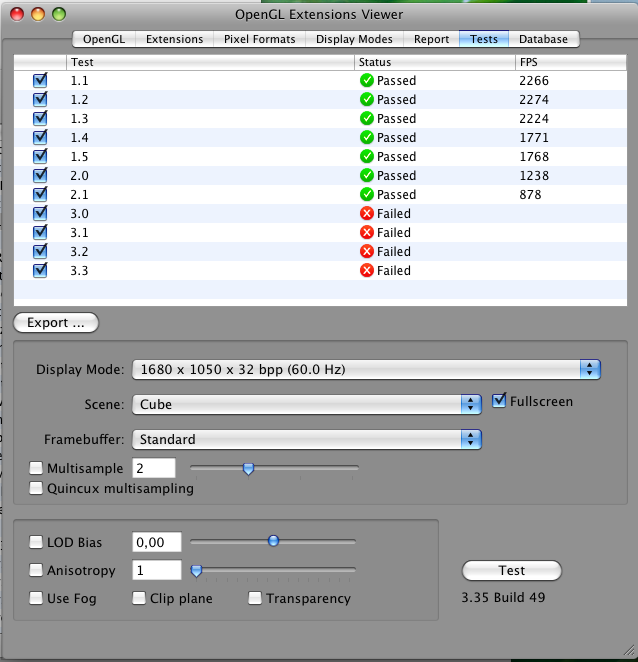
Task: Uncheck the test 1.2 checkbox
Action: [40, 99]
